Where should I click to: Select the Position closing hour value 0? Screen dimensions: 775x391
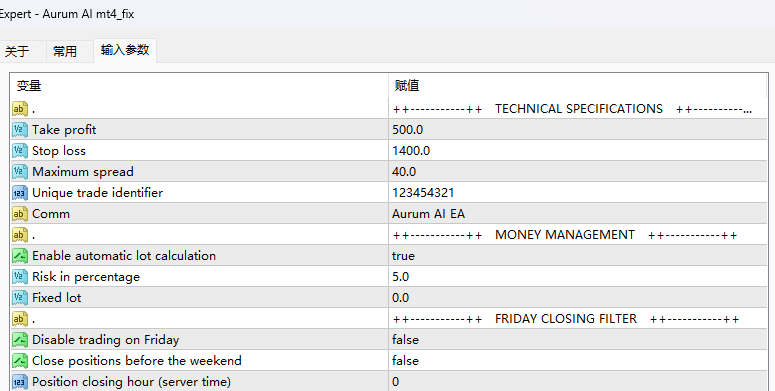point(395,382)
